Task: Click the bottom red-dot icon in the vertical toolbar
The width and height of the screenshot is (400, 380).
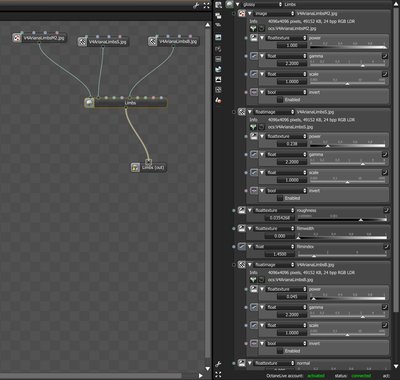Action: 218,100
